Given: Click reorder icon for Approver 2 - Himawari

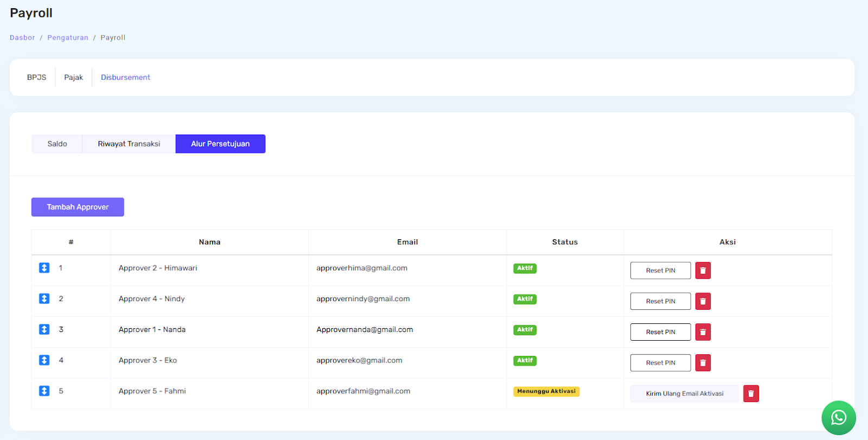Looking at the screenshot, I should coord(44,268).
